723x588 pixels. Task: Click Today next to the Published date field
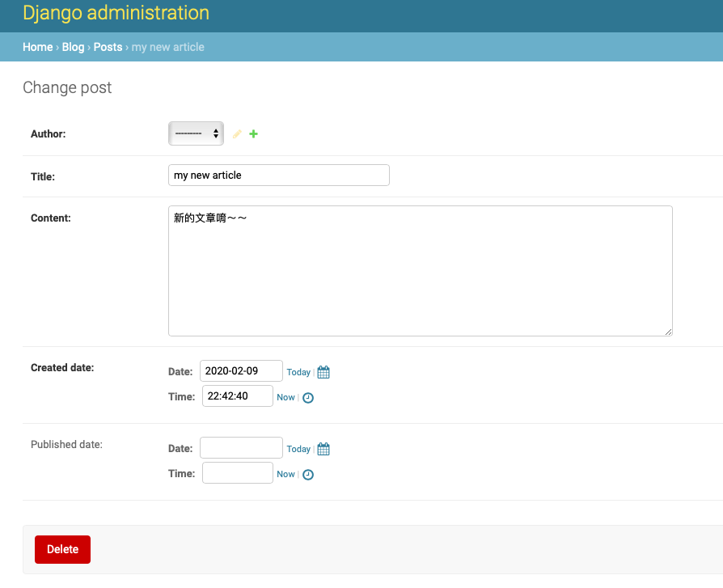pyautogui.click(x=298, y=449)
